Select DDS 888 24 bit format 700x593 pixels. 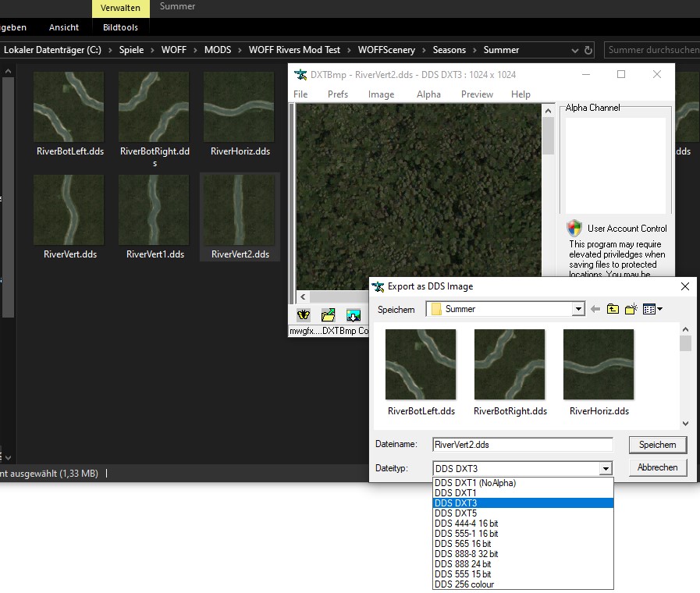pyautogui.click(x=523, y=564)
